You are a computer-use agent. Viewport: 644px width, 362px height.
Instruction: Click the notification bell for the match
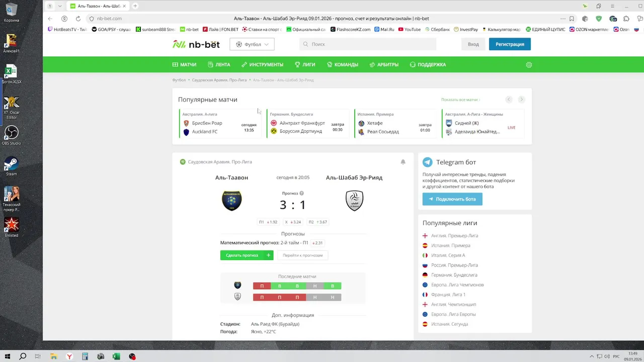coord(403,162)
